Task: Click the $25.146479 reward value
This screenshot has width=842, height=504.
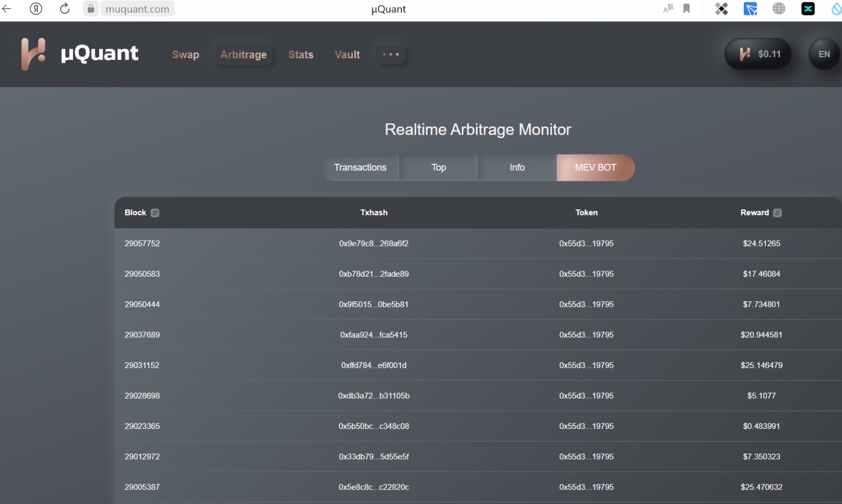Action: (x=761, y=365)
